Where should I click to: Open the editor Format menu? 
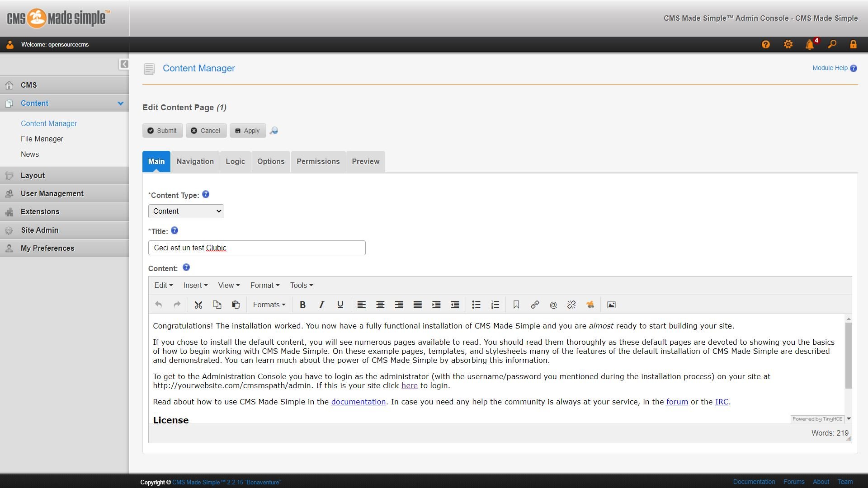pos(265,286)
